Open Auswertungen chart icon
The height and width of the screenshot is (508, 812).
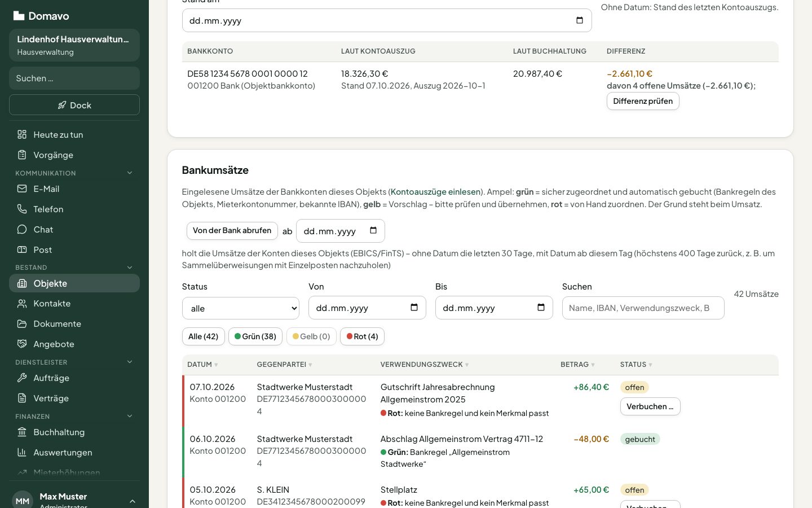[x=22, y=453]
